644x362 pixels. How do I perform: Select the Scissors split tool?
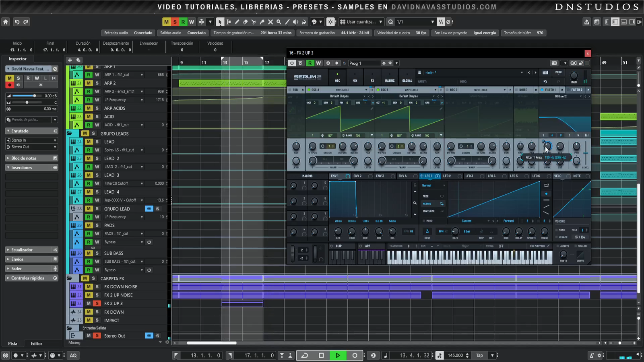click(x=254, y=22)
